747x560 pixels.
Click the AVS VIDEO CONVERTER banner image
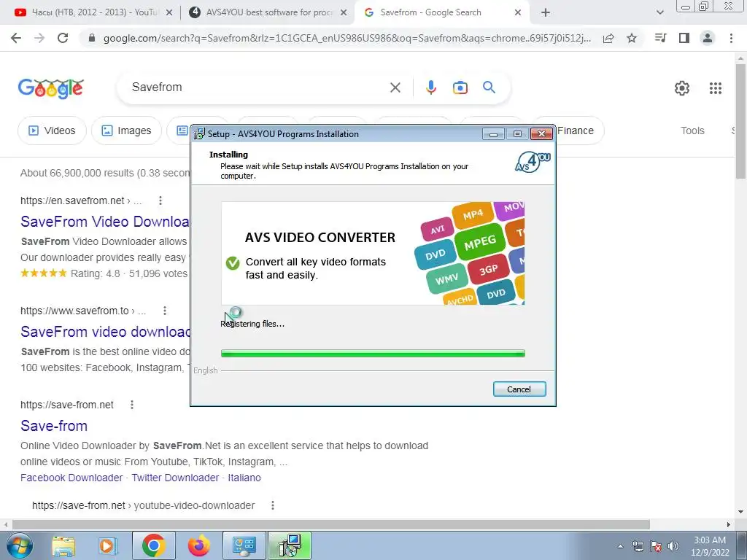(x=373, y=253)
